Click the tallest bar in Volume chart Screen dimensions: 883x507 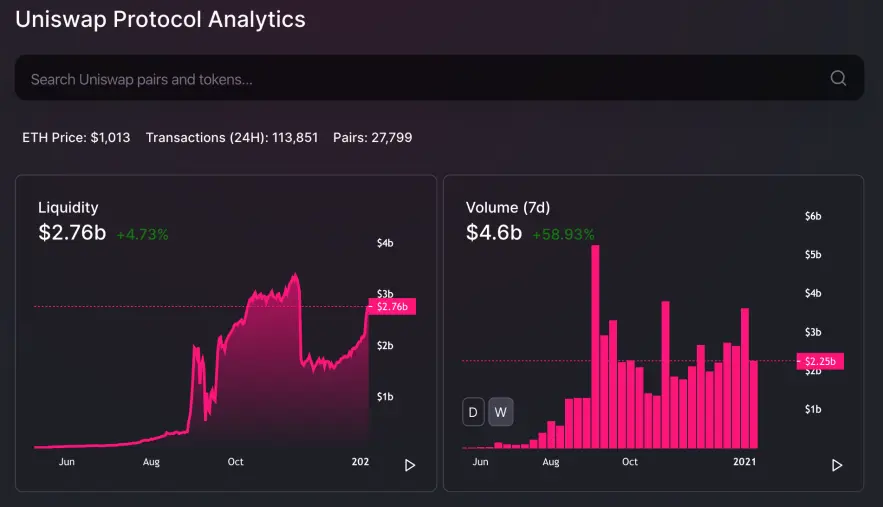[x=595, y=347]
